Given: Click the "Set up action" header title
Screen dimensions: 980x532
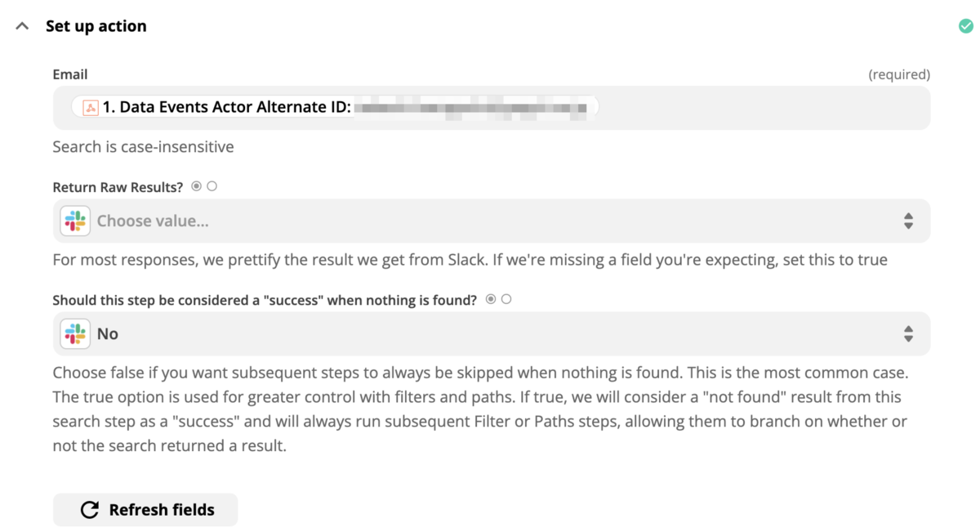Looking at the screenshot, I should [96, 26].
